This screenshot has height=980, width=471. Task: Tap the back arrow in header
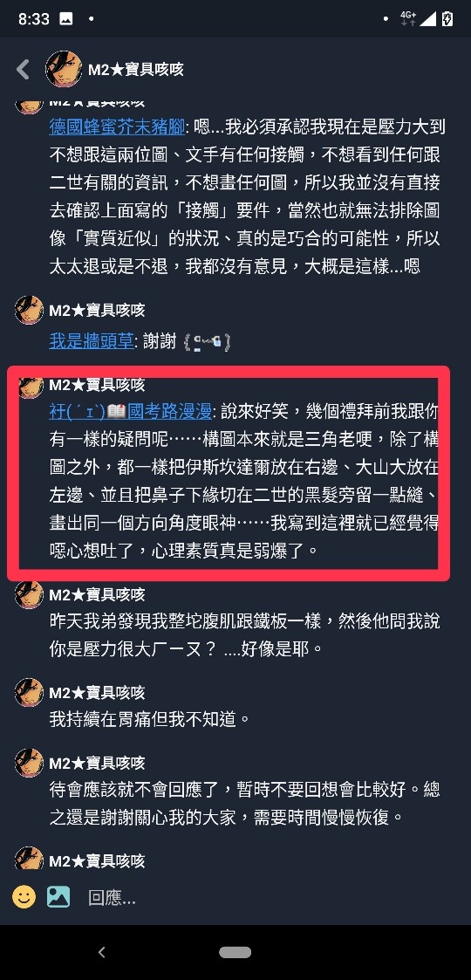(23, 69)
